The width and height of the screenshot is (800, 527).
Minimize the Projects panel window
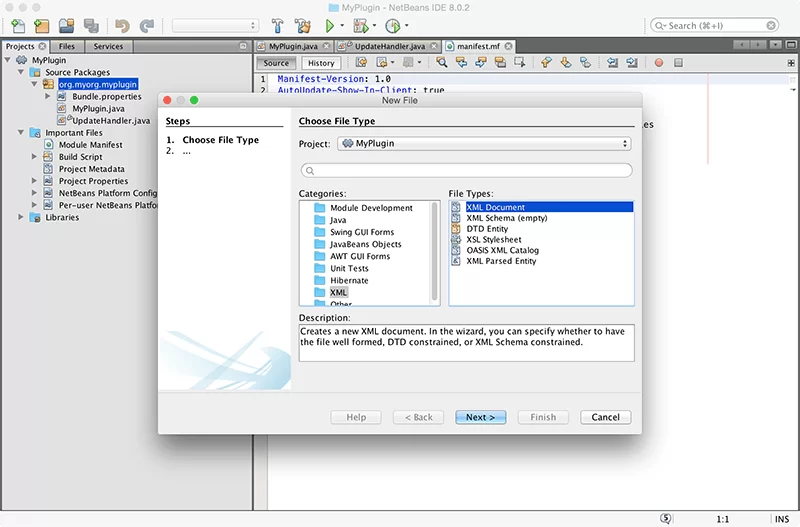[243, 46]
